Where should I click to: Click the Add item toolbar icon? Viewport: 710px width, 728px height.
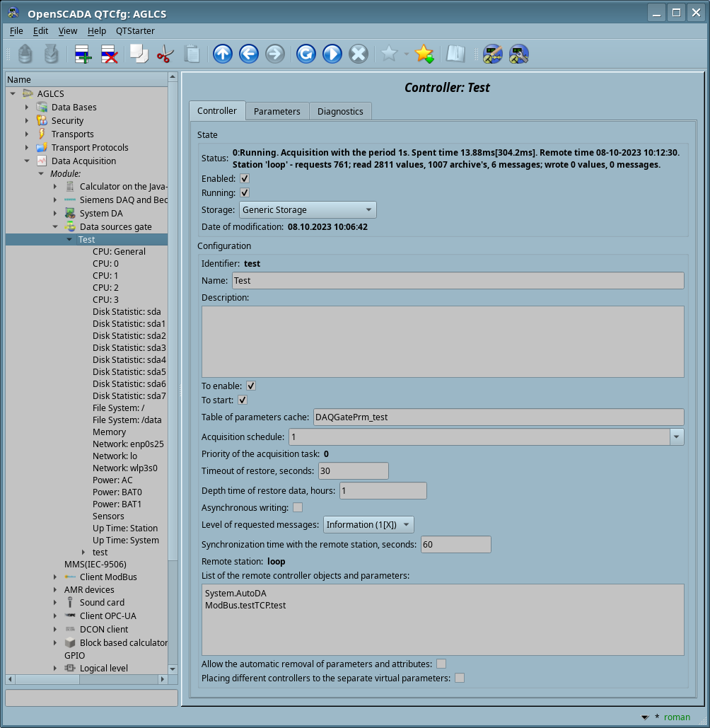pyautogui.click(x=83, y=54)
